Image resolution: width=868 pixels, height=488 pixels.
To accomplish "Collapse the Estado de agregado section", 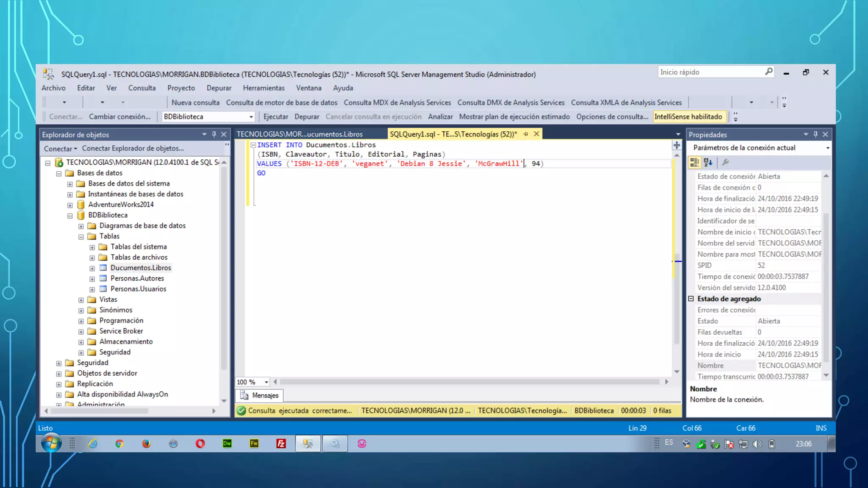I will click(691, 299).
